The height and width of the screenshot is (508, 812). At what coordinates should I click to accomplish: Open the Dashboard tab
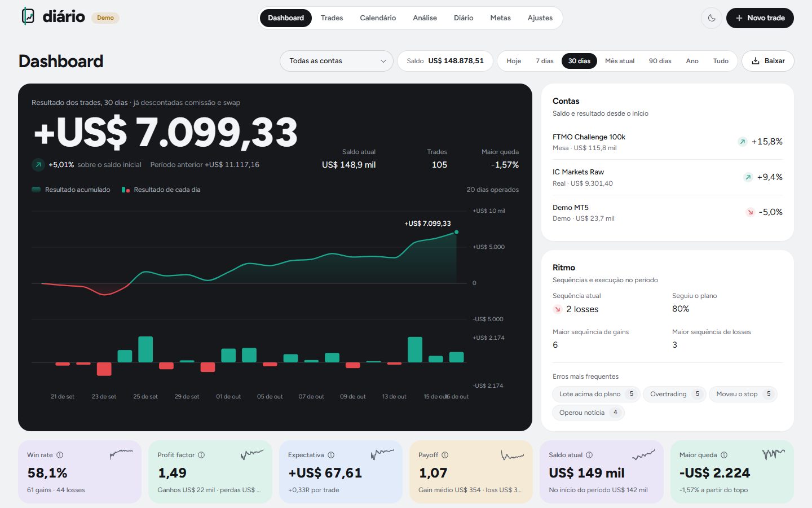286,18
